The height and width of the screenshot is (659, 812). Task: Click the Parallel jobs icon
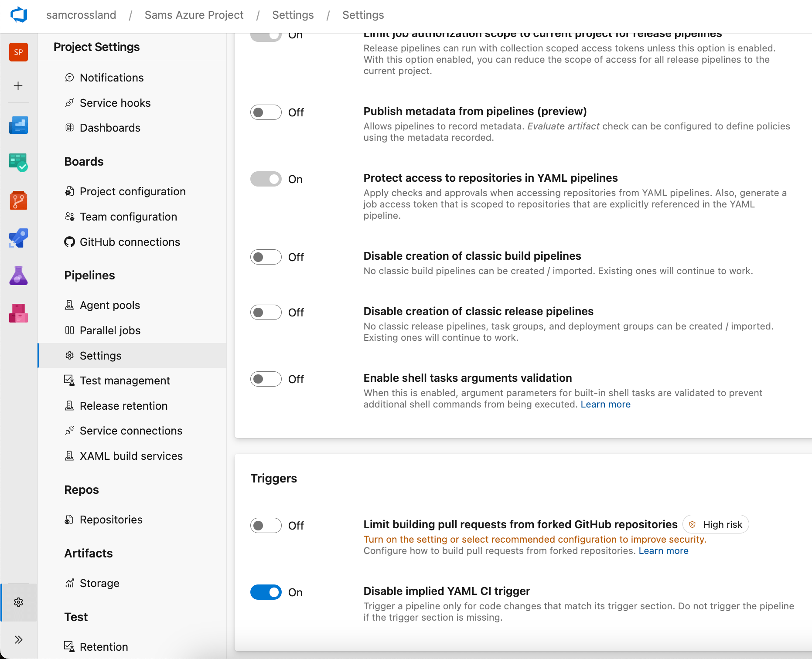pyautogui.click(x=69, y=330)
